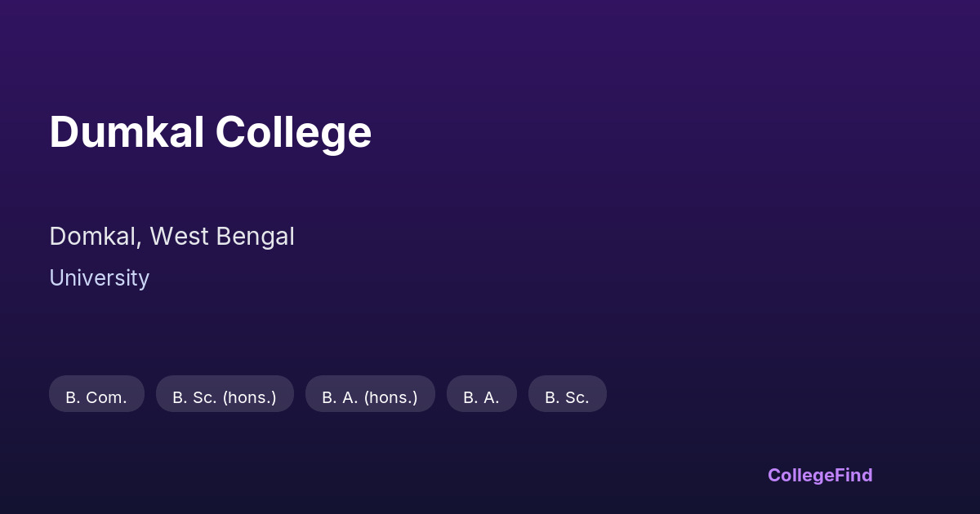980x514 pixels.
Task: Pick the plain B. A. course chip
Action: tap(481, 397)
